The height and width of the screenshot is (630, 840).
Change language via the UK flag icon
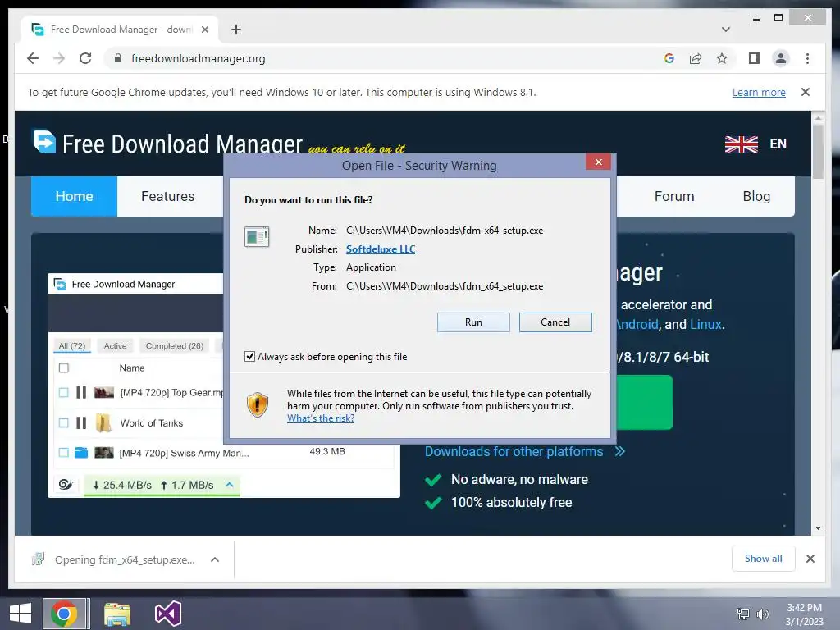(742, 144)
